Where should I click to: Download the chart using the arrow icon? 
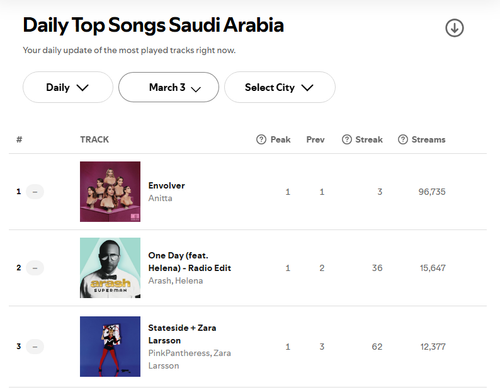pyautogui.click(x=454, y=28)
